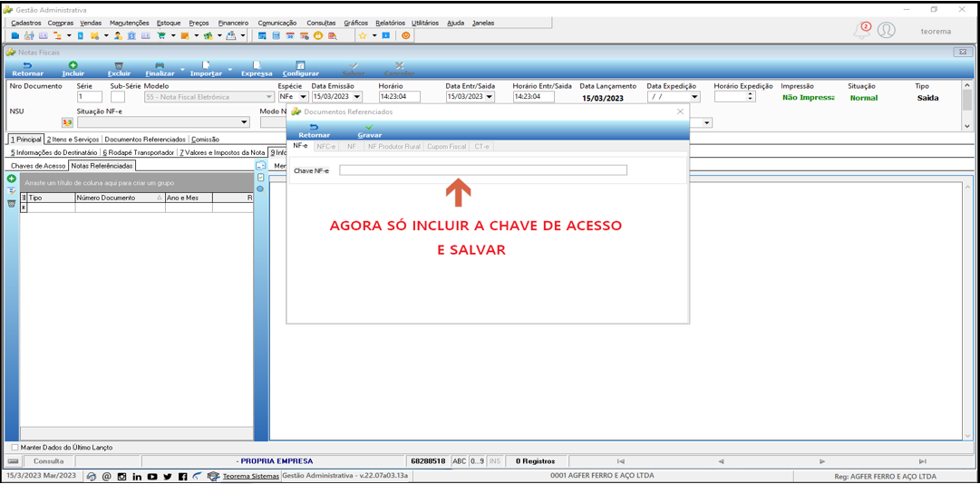Click the magnifier icon on vertical strip
Viewport: 980px width, 484px height.
tap(260, 189)
